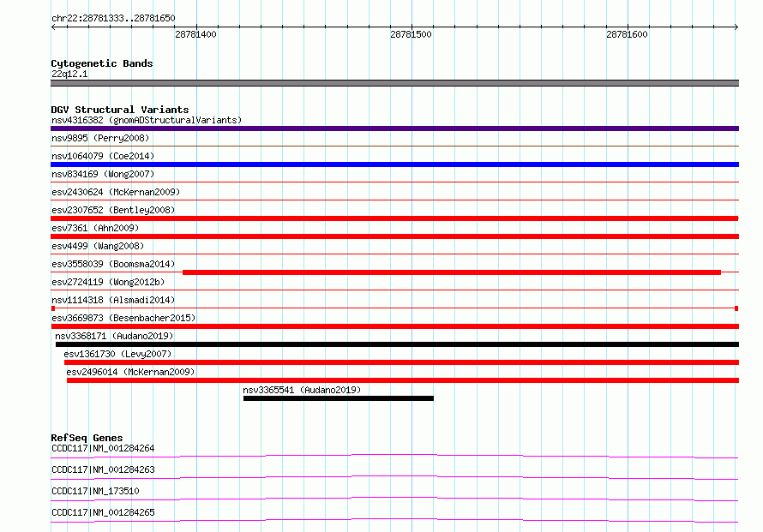
Task: Click the ruler's right arrow end
Action: point(736,27)
